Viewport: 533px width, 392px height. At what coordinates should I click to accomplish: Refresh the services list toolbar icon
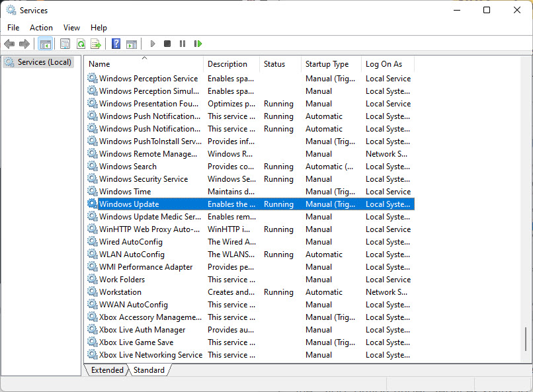(81, 44)
